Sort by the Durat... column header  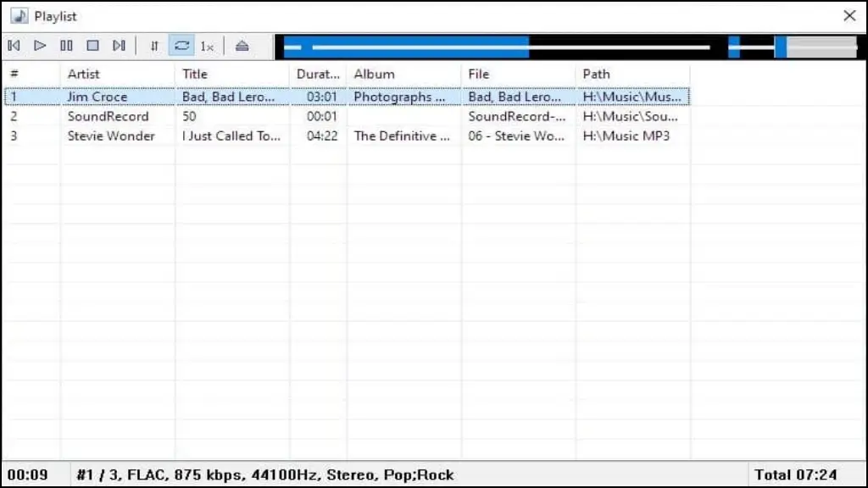tap(319, 75)
